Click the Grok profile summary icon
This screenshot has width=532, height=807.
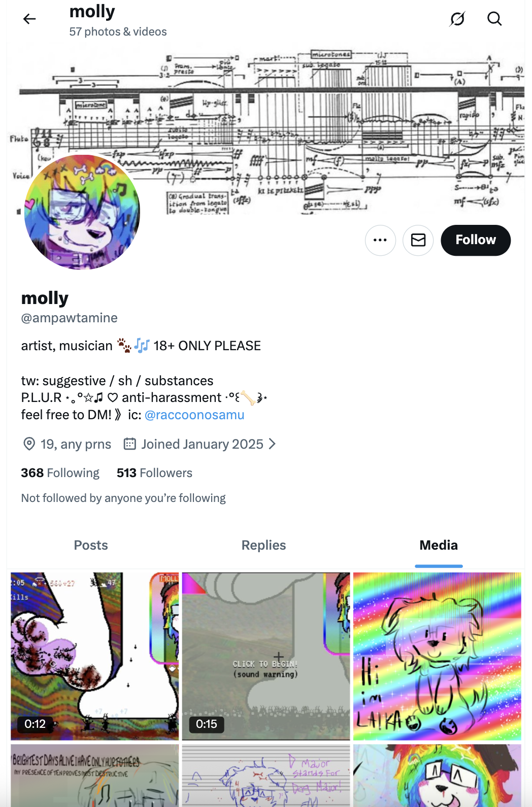click(457, 19)
